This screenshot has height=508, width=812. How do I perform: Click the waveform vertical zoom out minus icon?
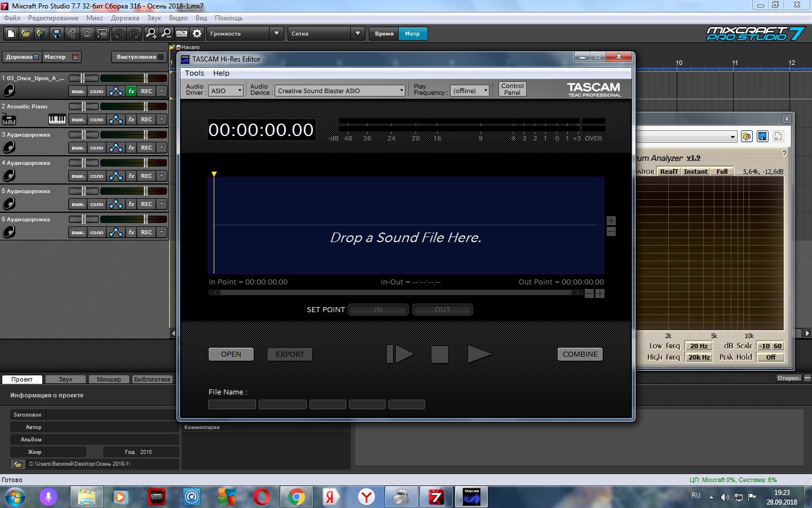[x=611, y=231]
